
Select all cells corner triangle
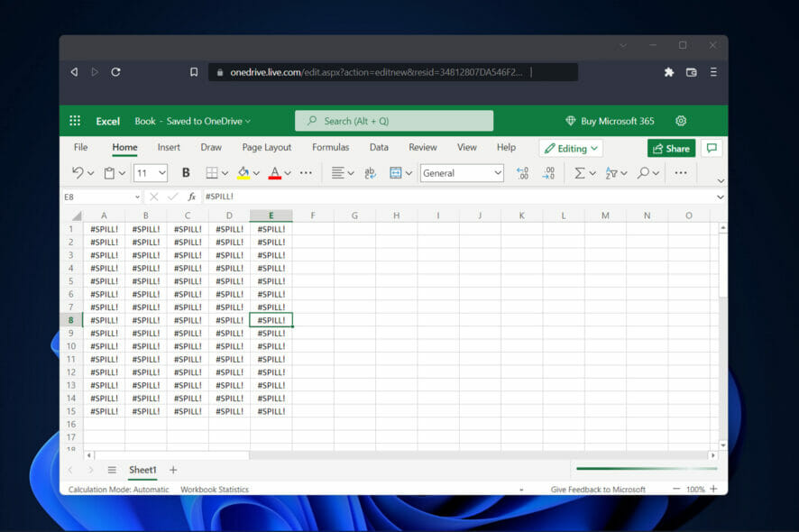coord(77,216)
